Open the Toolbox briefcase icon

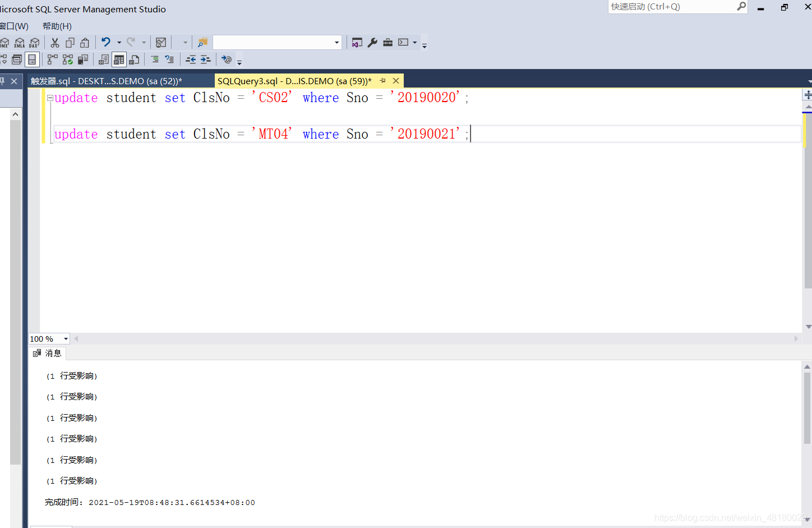point(387,43)
